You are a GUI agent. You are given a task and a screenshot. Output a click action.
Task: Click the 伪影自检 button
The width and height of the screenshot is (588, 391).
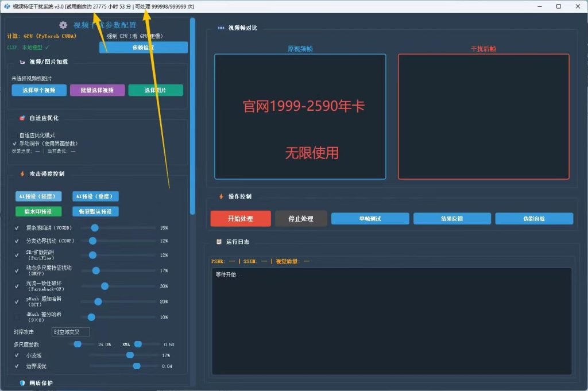coord(534,219)
